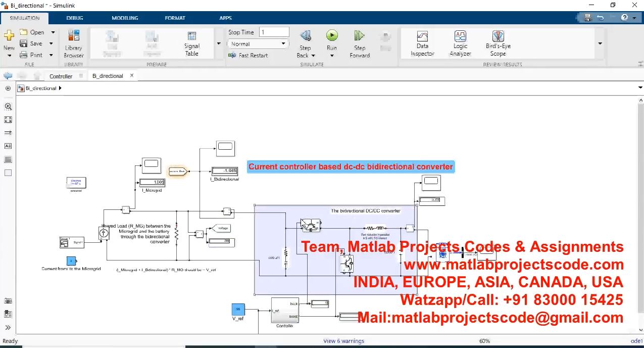Open the Bird's-Eye Scope
The image size is (644, 348).
(498, 43)
